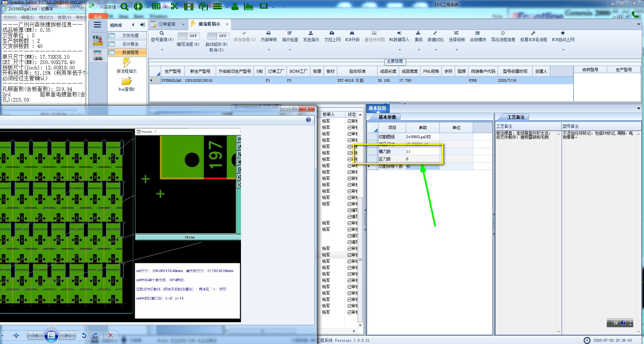Expand dropdown arrow under 内部审核
The height and width of the screenshot is (344, 644).
[x=269, y=50]
